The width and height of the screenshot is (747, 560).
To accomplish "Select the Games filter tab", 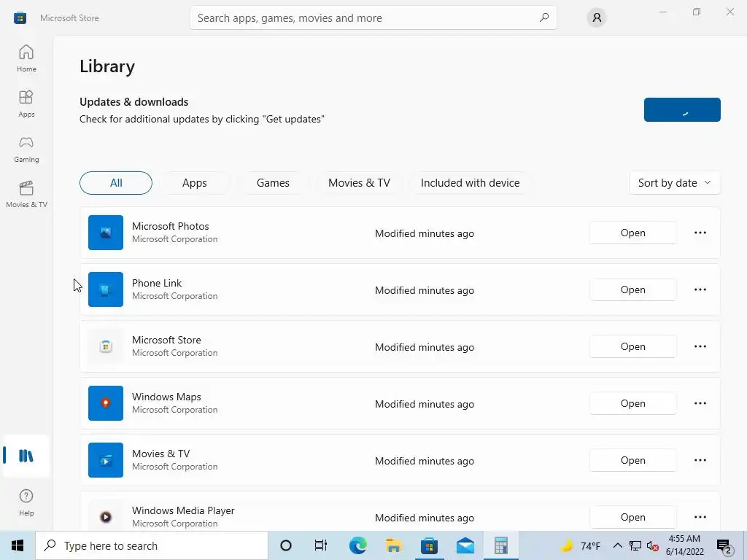I will (x=273, y=183).
